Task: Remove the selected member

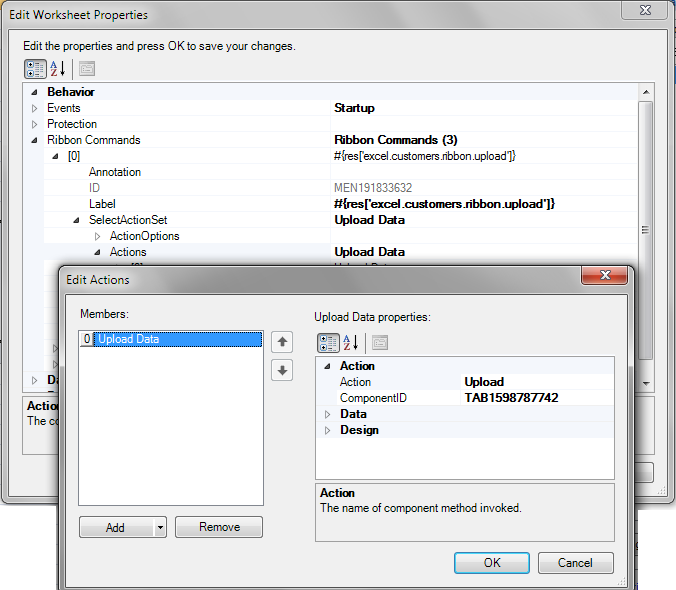Action: pos(219,527)
